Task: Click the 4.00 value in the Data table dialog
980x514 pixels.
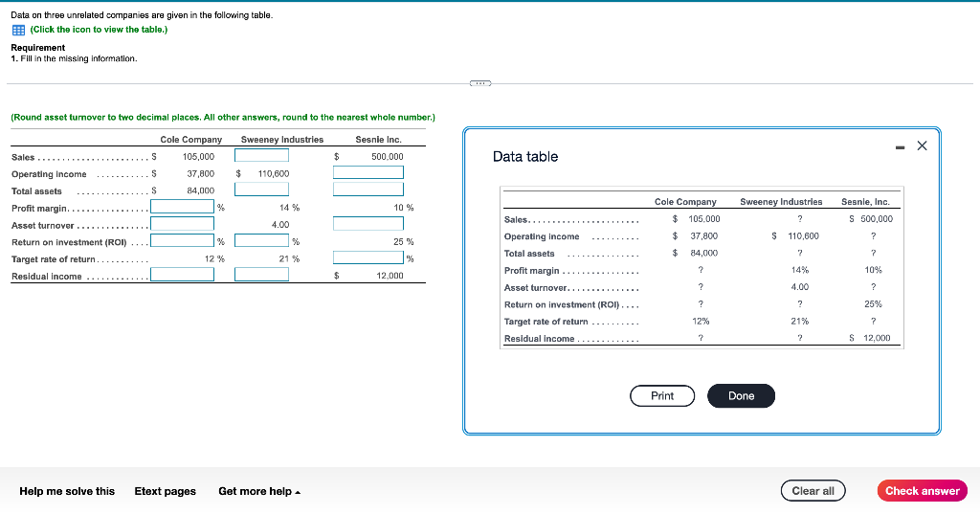Action: point(800,287)
